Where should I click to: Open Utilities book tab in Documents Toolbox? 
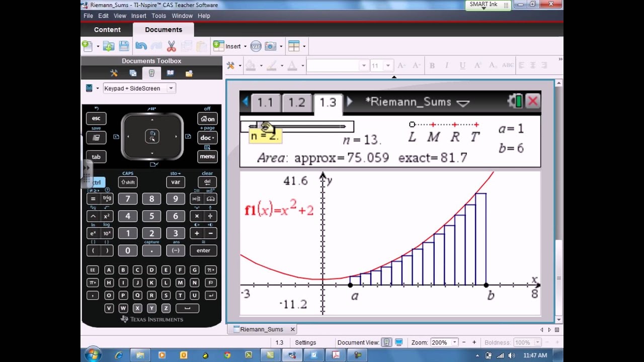point(170,73)
